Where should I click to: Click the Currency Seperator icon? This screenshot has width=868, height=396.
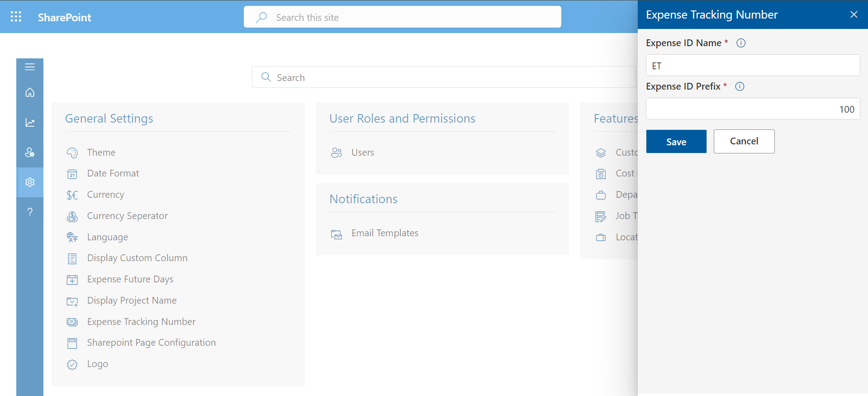(x=72, y=217)
